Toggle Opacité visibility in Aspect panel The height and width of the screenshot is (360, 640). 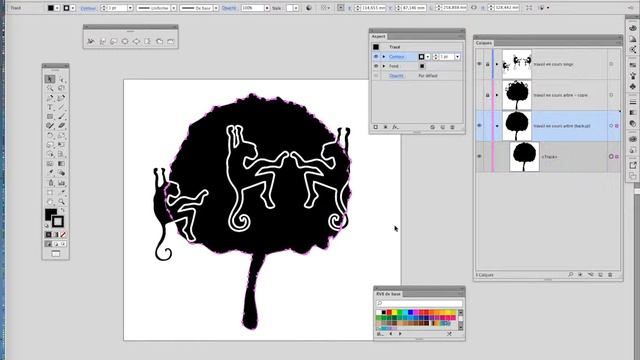(x=376, y=76)
